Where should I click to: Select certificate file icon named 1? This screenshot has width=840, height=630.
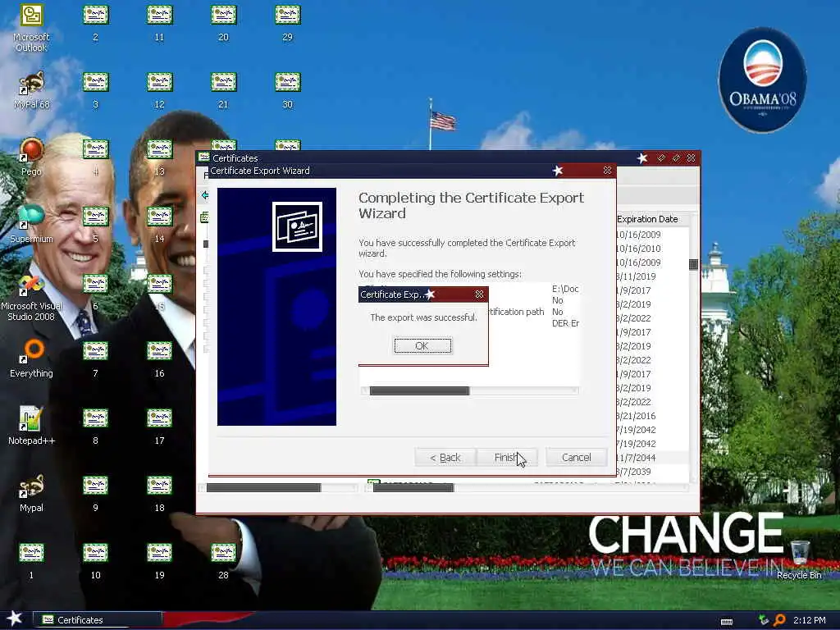tap(31, 560)
